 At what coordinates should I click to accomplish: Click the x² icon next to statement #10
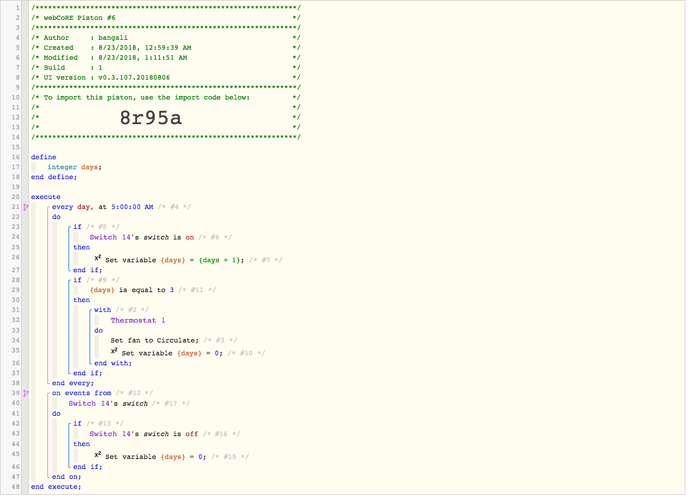[x=114, y=351]
